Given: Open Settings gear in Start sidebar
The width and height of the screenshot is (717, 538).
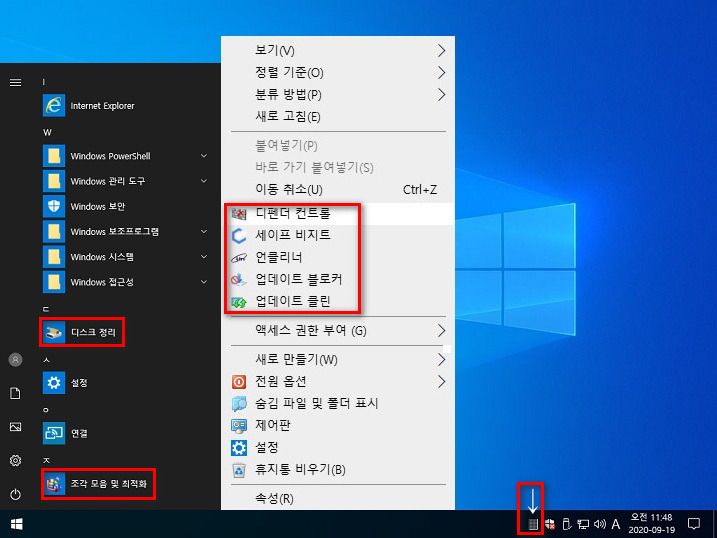Looking at the screenshot, I should pos(16,460).
